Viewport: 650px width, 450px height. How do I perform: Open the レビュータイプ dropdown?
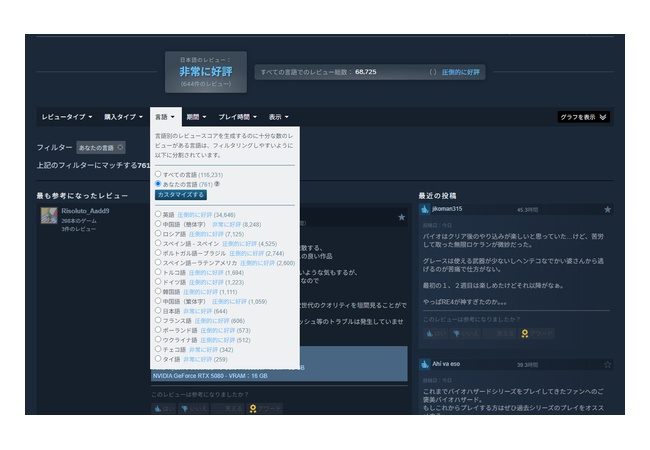tap(67, 117)
